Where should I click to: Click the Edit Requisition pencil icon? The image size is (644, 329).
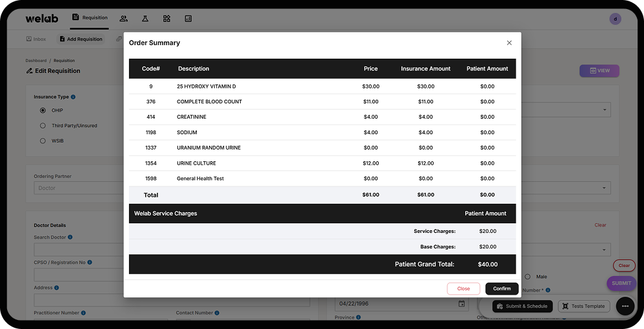pos(29,71)
